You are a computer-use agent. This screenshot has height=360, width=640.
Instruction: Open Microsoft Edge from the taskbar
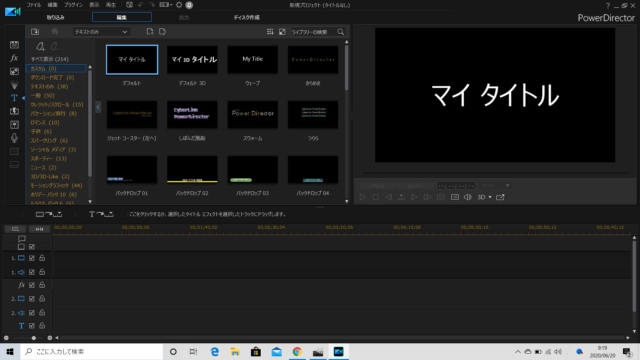click(214, 352)
